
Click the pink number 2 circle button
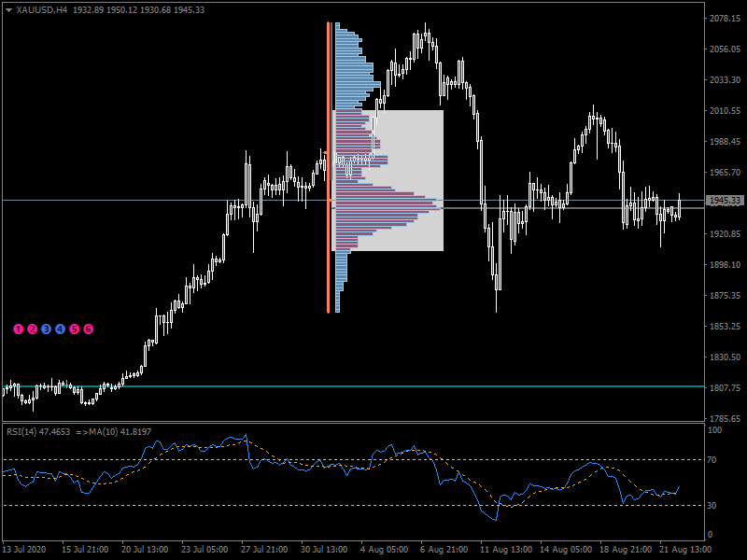[x=33, y=329]
